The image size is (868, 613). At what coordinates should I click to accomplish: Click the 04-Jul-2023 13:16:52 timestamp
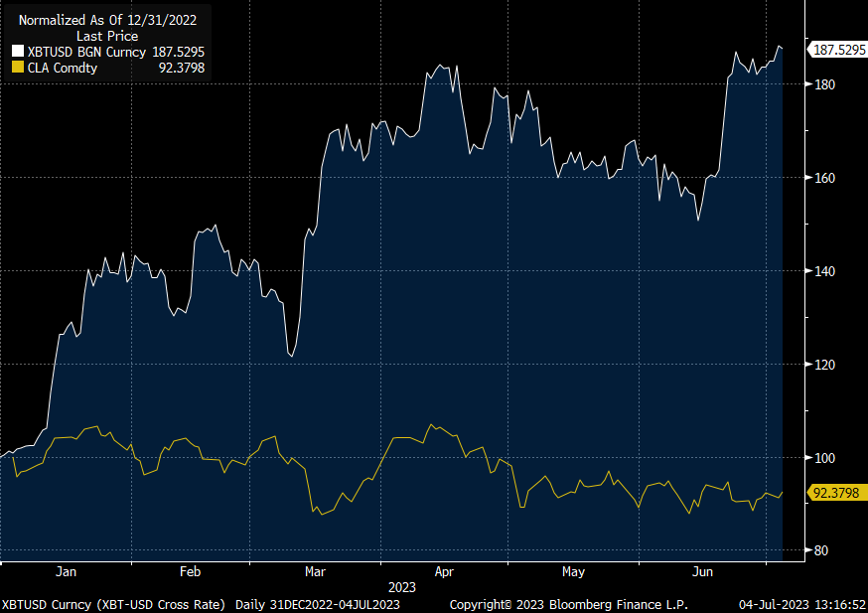pos(800,604)
